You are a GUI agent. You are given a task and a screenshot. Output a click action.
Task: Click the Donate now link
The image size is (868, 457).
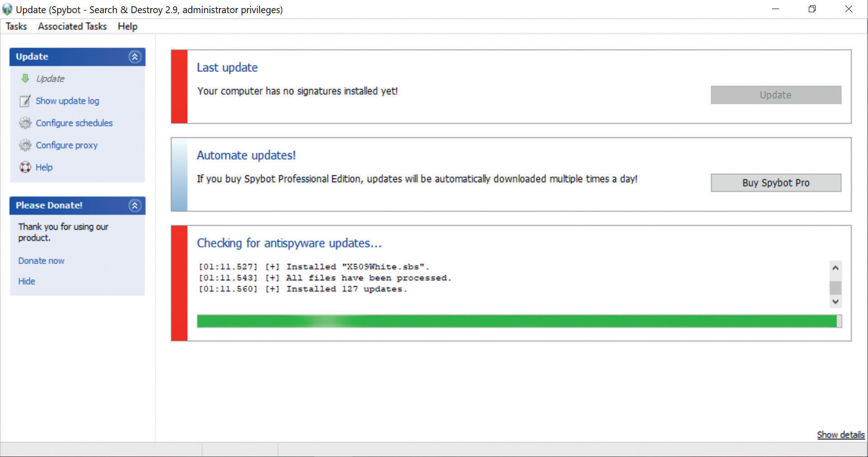coord(41,261)
